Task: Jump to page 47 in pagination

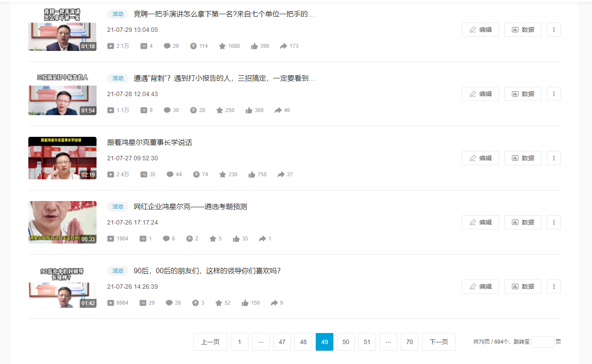Action: (x=282, y=342)
